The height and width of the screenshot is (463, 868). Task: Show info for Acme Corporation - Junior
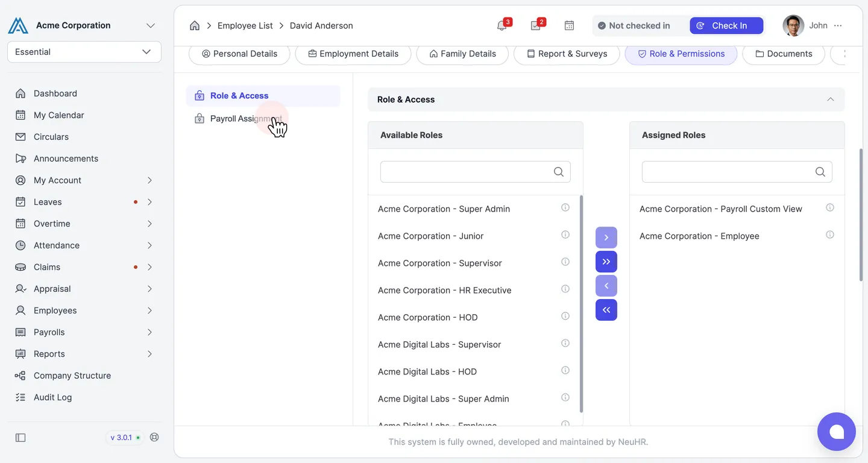pyautogui.click(x=565, y=235)
